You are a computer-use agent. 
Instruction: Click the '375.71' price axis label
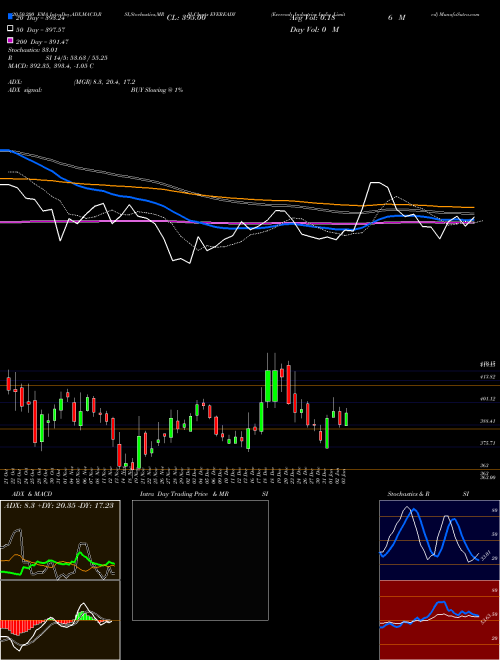click(488, 443)
